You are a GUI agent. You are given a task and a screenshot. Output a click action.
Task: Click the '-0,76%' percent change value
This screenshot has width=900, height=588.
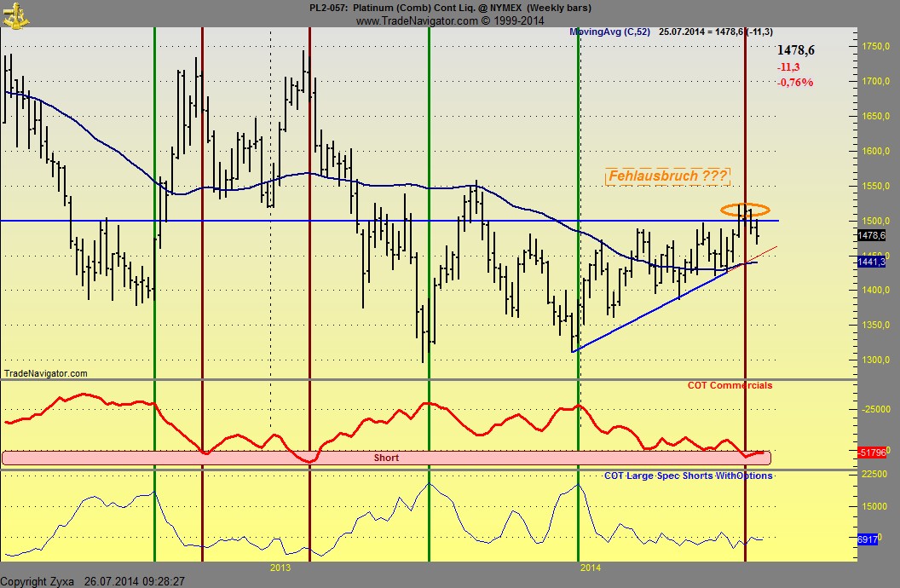pos(795,83)
